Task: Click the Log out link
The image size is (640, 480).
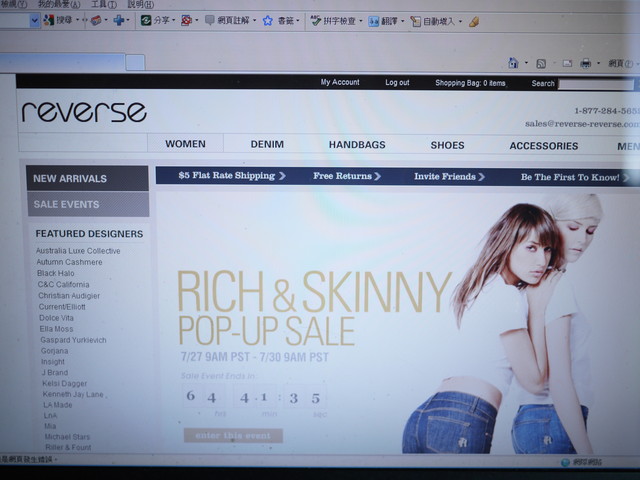Action: [397, 82]
